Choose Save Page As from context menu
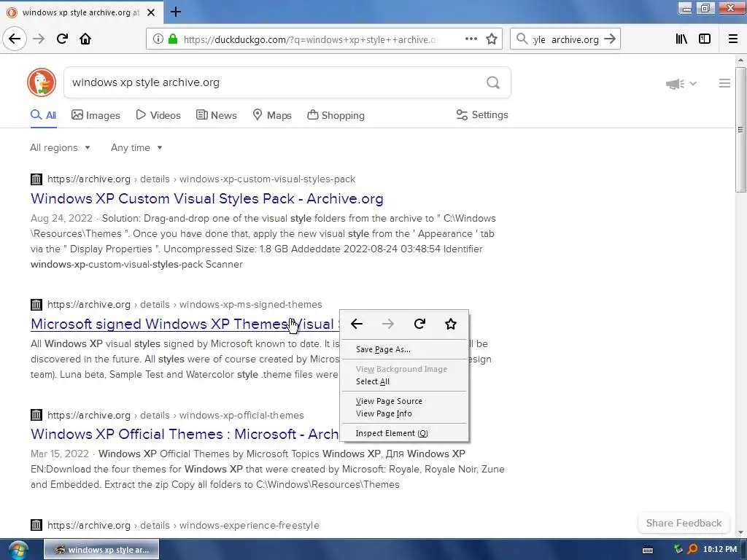Image resolution: width=747 pixels, height=560 pixels. (404, 349)
